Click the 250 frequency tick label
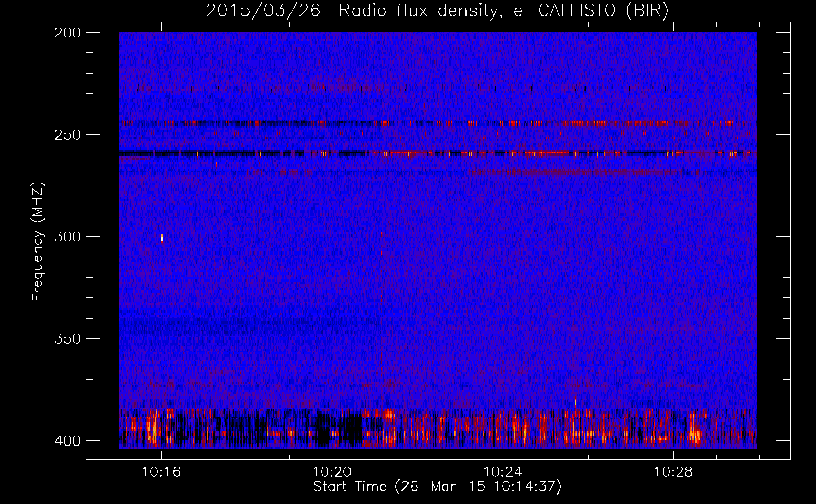 coord(68,135)
